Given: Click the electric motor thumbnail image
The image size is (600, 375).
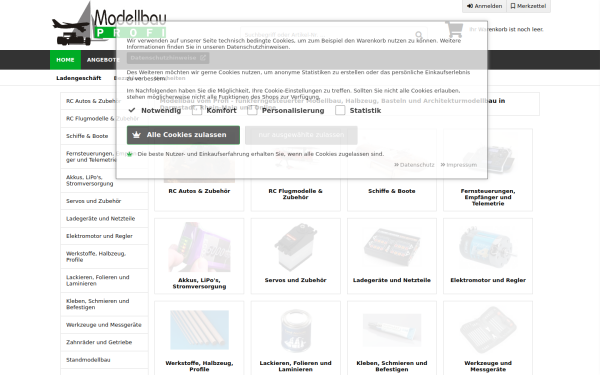Looking at the screenshot, I should point(488,247).
